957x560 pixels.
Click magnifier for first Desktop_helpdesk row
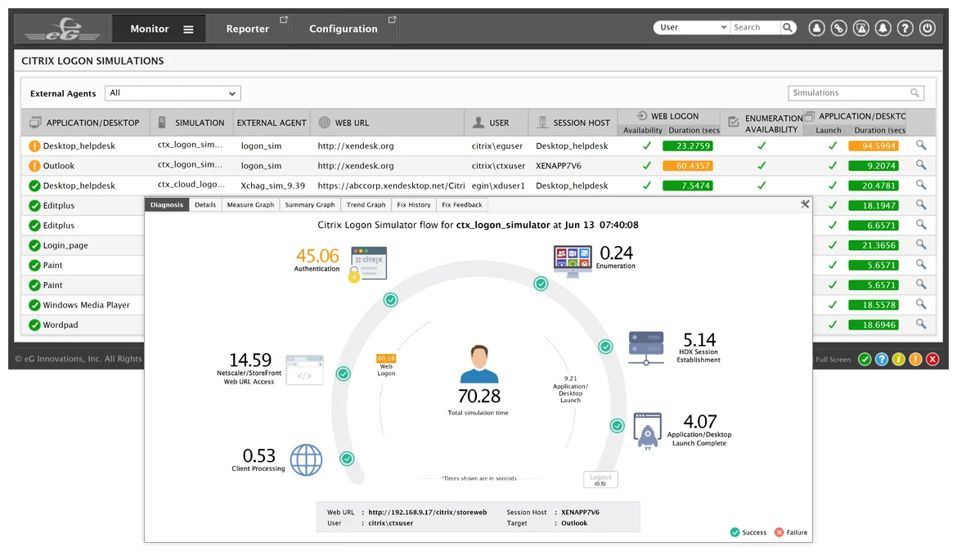click(x=921, y=146)
